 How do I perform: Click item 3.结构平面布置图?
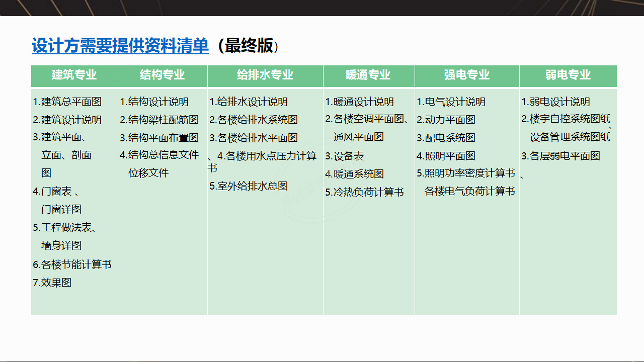[x=159, y=138]
